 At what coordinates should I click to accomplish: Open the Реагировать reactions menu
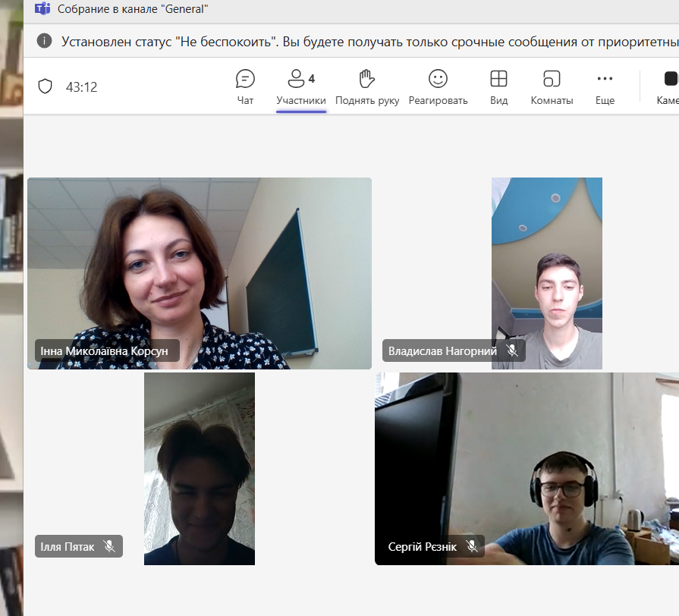coord(438,87)
